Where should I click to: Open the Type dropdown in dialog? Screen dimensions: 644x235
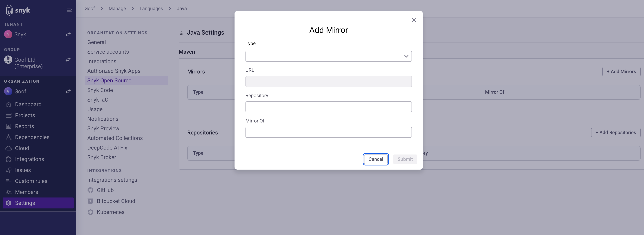pos(325,56)
